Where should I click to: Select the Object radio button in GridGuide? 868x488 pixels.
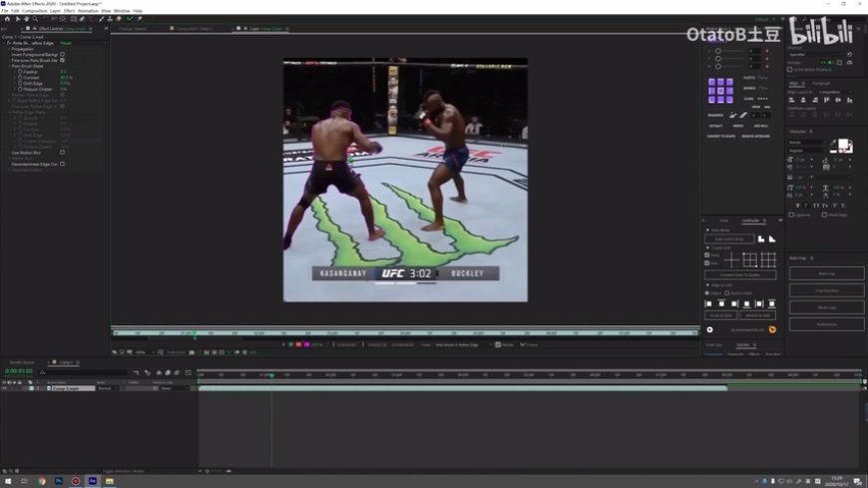pyautogui.click(x=707, y=293)
